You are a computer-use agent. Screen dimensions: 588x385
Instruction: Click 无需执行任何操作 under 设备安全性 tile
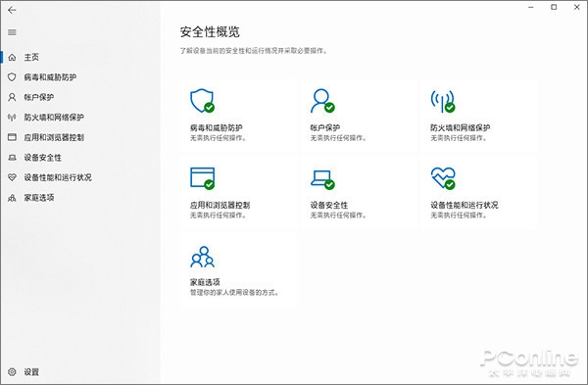click(338, 216)
